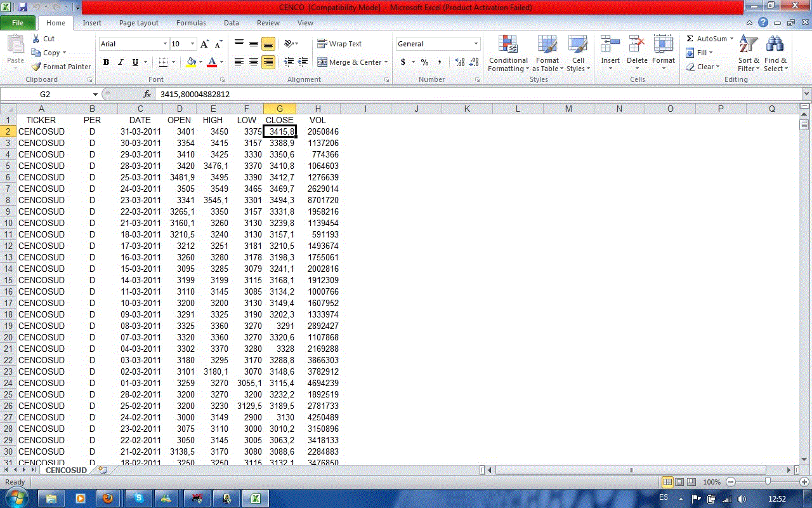812x508 pixels.
Task: Toggle Center text alignment
Action: (254, 62)
